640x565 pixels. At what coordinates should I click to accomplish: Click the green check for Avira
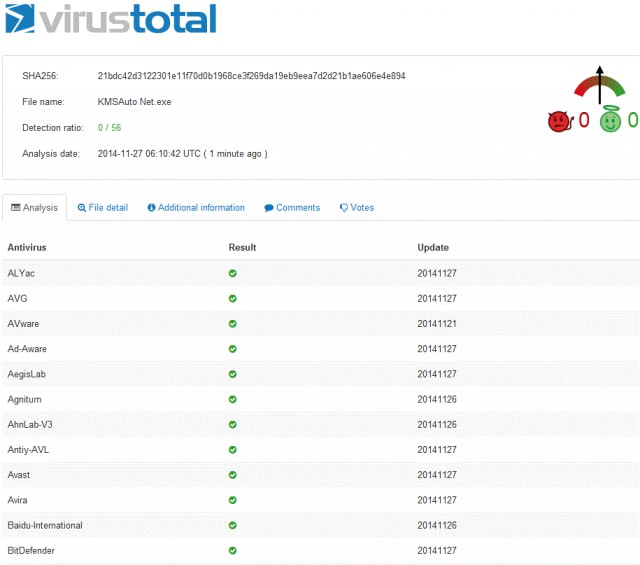coord(233,500)
